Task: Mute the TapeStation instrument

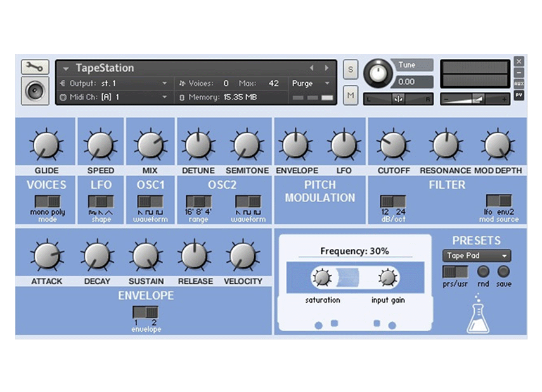Action: tap(350, 96)
